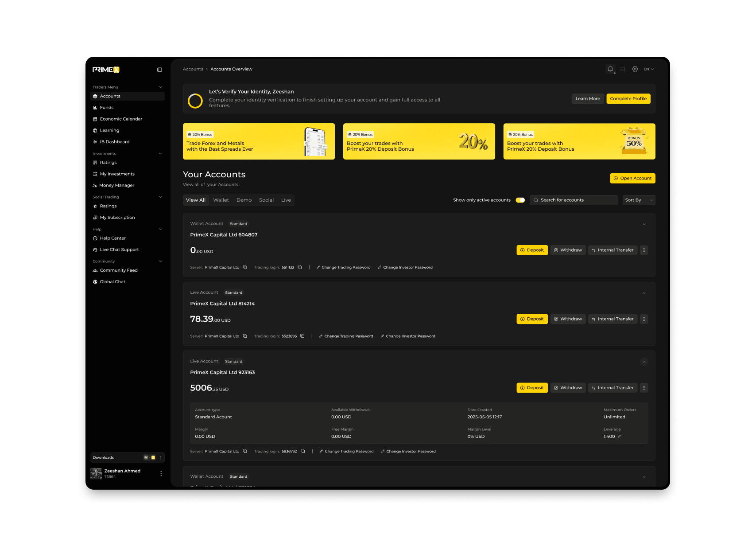Click Learn More about verification
Viewport: 756px width, 546px height.
click(588, 99)
